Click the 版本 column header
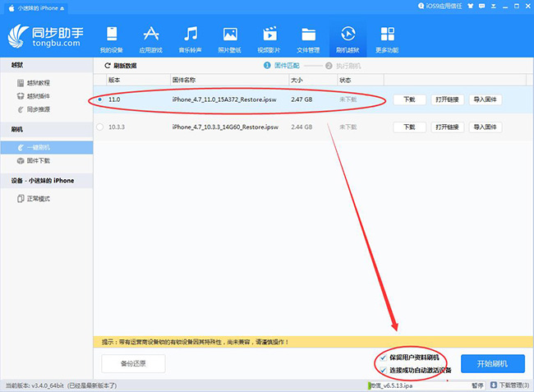 [x=138, y=80]
